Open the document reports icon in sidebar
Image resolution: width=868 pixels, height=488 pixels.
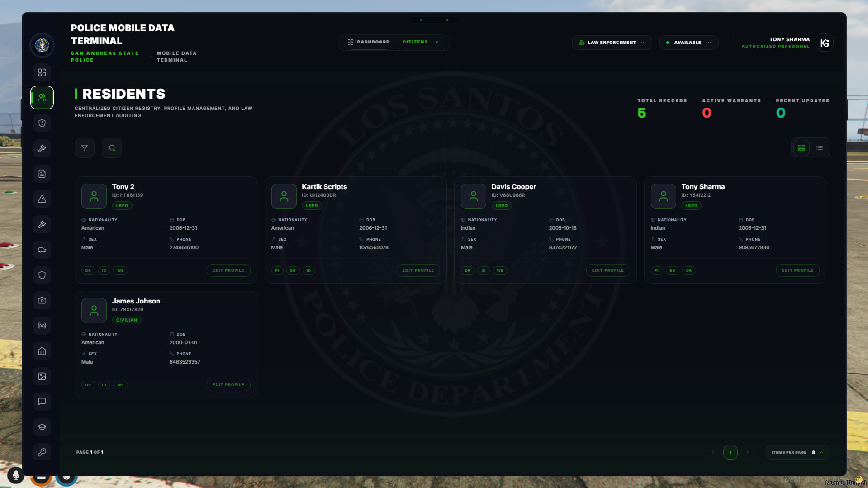(42, 174)
